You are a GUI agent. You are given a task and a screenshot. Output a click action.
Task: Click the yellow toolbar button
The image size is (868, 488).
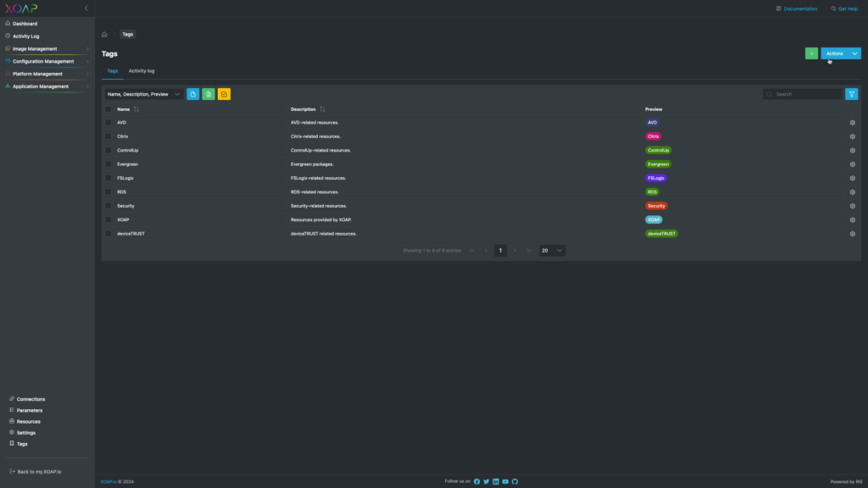[224, 94]
